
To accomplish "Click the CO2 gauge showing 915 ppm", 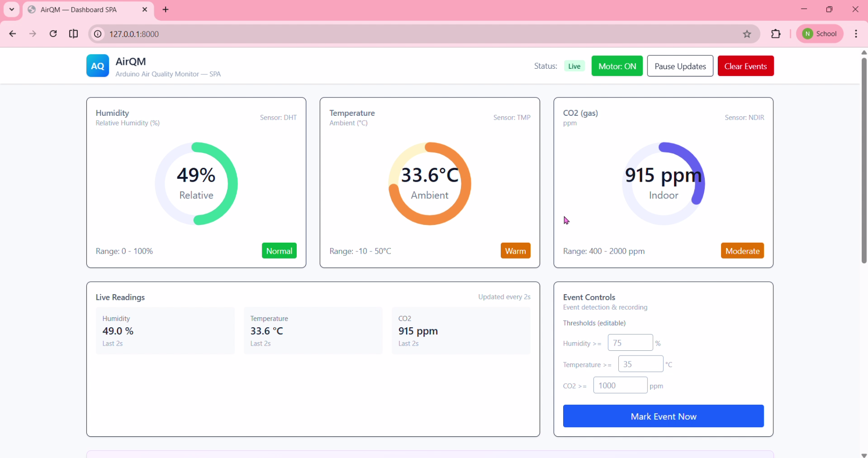I will coord(663,184).
